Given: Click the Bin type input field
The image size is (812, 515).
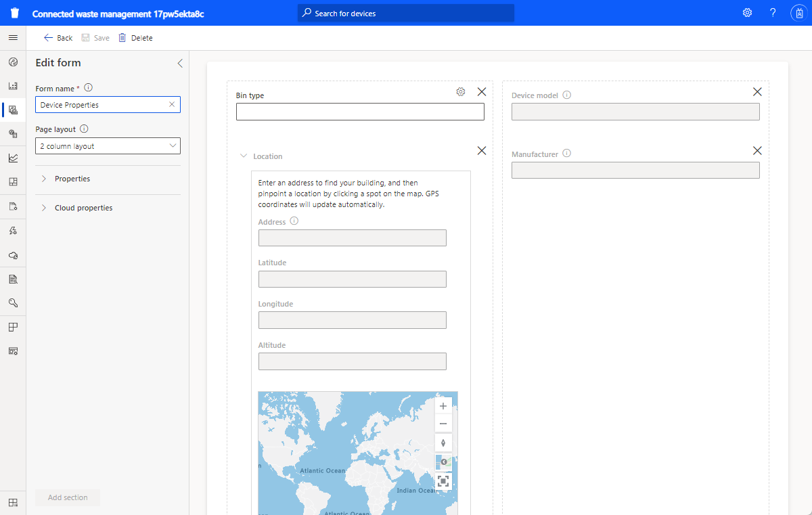Looking at the screenshot, I should click(x=360, y=112).
